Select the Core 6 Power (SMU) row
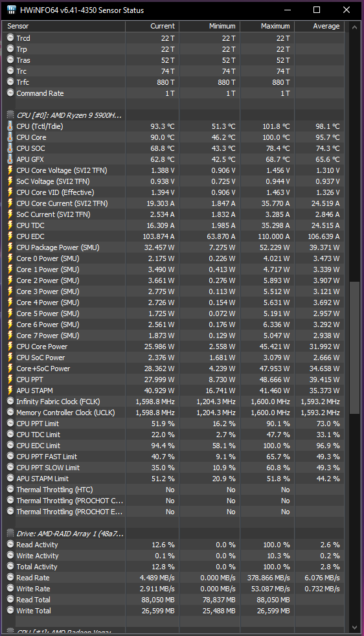The height and width of the screenshot is (636, 364). point(174,324)
